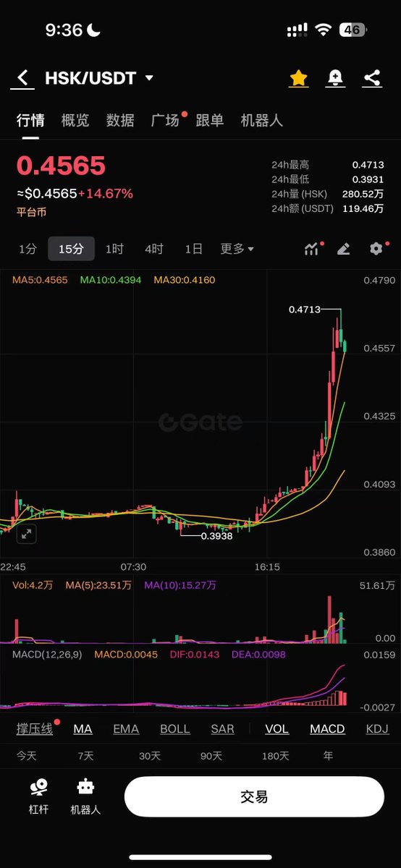
Task: Open the 机器人 bot icon at bottom
Action: pos(85,796)
